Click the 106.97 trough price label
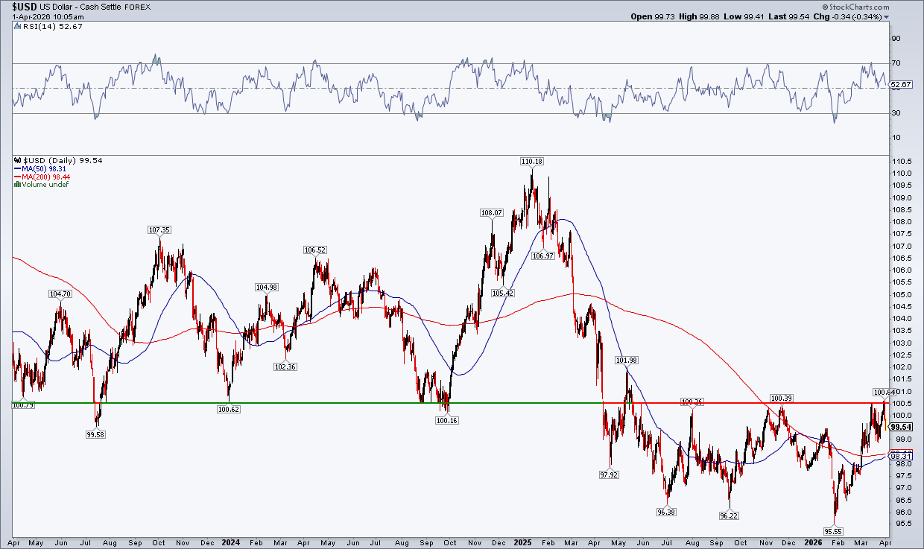924x550 pixels. [543, 256]
